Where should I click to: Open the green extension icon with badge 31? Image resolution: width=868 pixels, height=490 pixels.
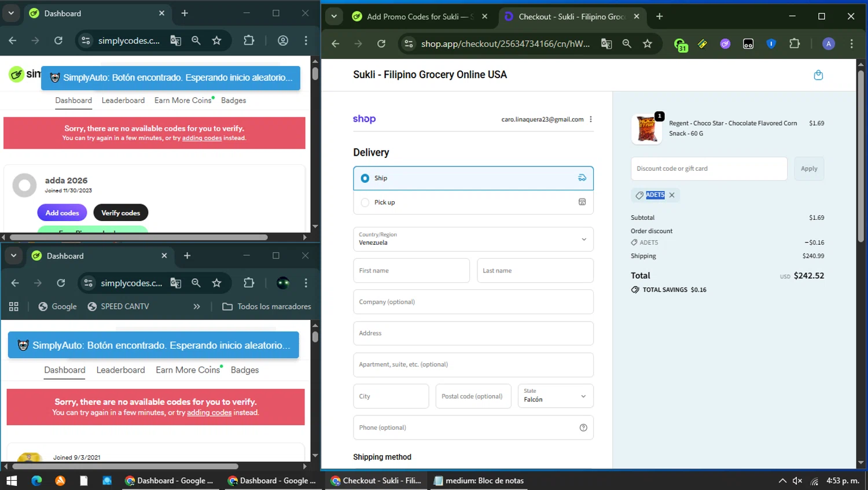pyautogui.click(x=681, y=45)
